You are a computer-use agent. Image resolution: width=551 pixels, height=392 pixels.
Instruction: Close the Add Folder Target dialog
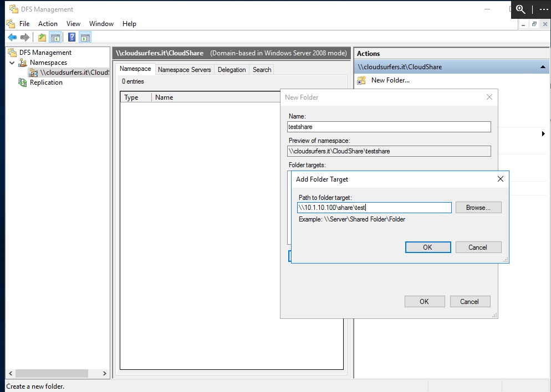(501, 179)
